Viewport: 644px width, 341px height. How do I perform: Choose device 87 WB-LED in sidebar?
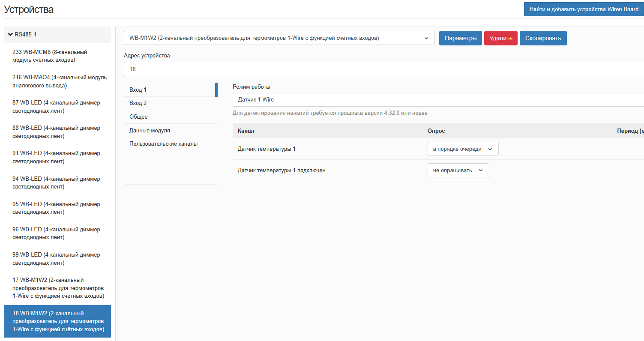click(x=57, y=107)
